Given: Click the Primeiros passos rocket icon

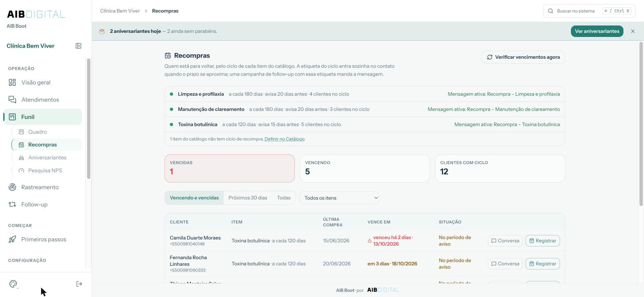Looking at the screenshot, I should (x=12, y=239).
